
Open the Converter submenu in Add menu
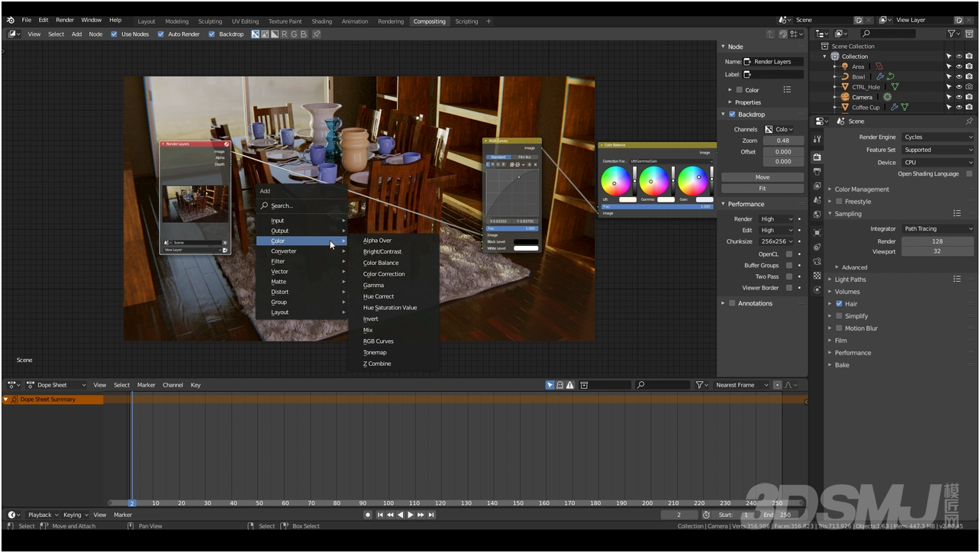[301, 251]
